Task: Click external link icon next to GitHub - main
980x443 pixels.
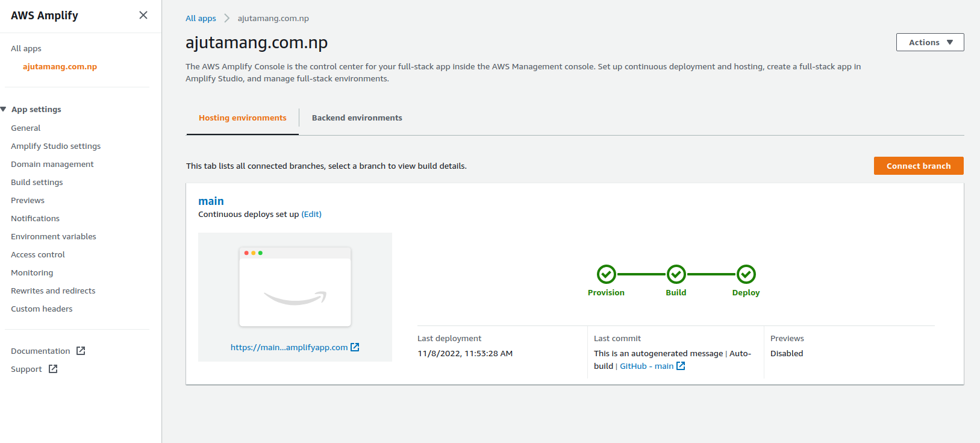Action: [681, 366]
